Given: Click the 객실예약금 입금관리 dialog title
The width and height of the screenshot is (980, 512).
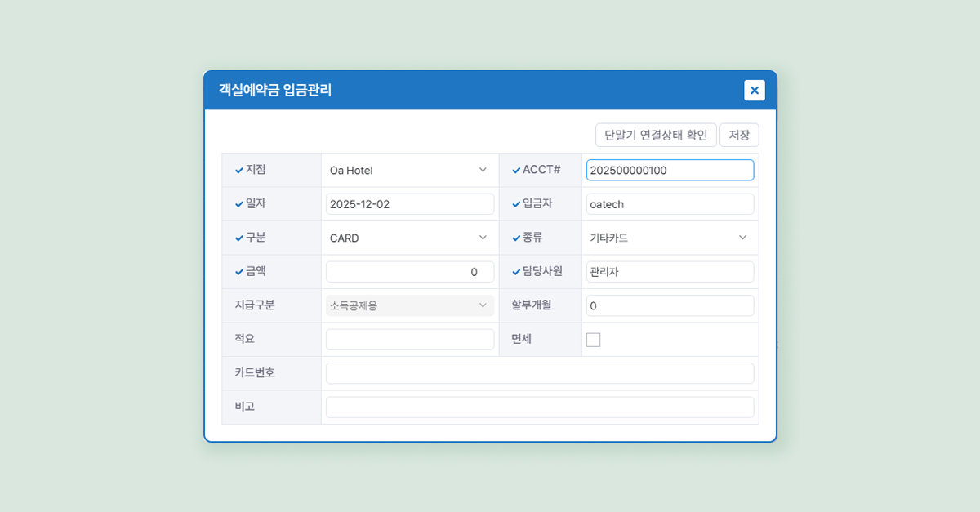Looking at the screenshot, I should (x=275, y=90).
